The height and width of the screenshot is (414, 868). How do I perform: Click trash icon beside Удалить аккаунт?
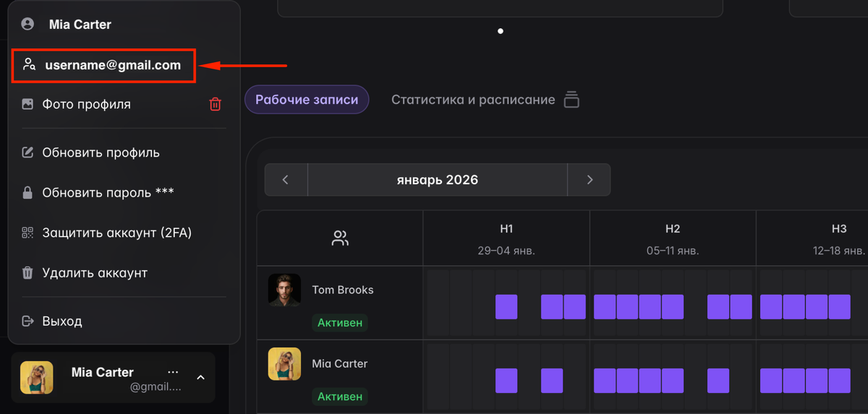[27, 272]
